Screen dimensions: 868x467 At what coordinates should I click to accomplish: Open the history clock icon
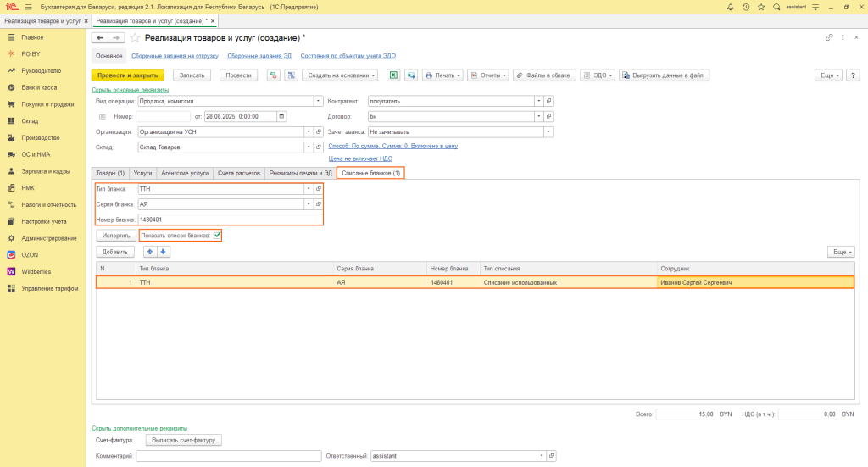(x=746, y=7)
